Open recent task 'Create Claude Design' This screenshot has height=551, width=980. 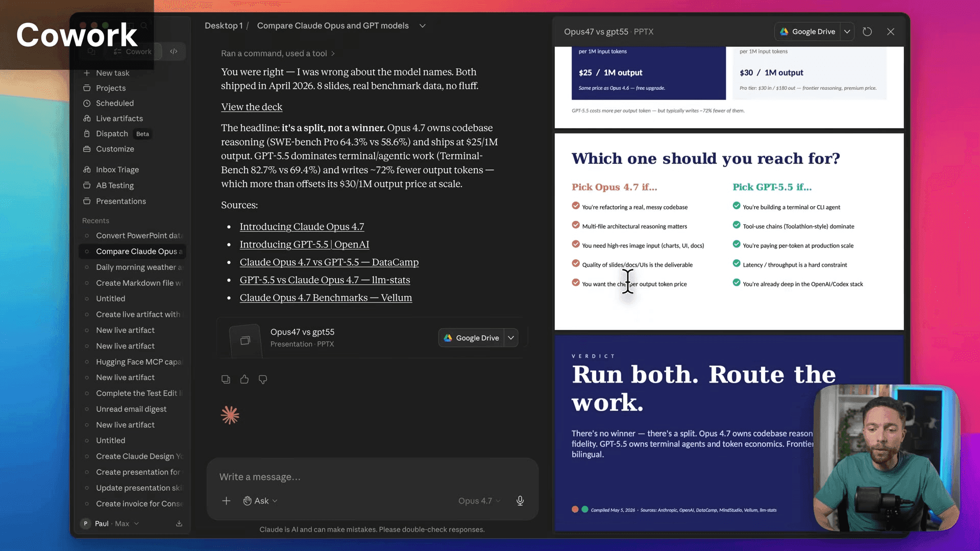point(132,457)
